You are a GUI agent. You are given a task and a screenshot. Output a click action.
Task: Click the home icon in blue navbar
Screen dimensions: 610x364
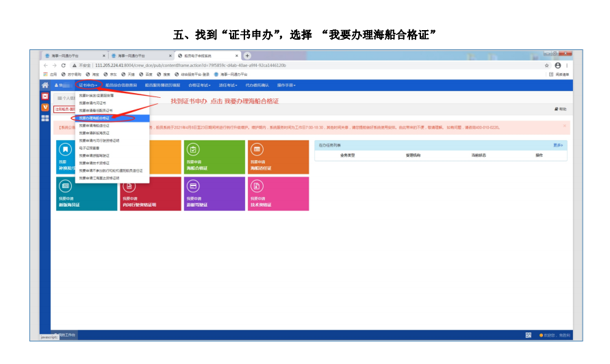pyautogui.click(x=45, y=85)
